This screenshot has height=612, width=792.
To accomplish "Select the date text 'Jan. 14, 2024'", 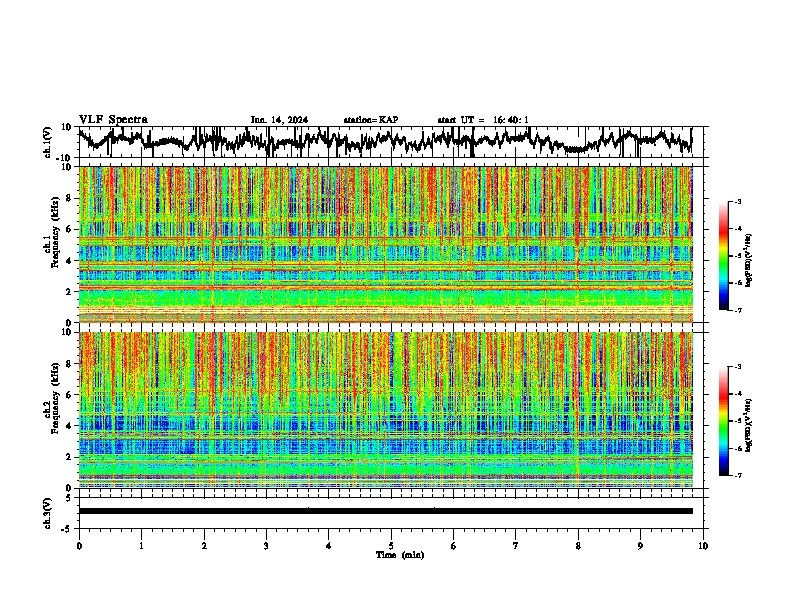I will click(279, 120).
